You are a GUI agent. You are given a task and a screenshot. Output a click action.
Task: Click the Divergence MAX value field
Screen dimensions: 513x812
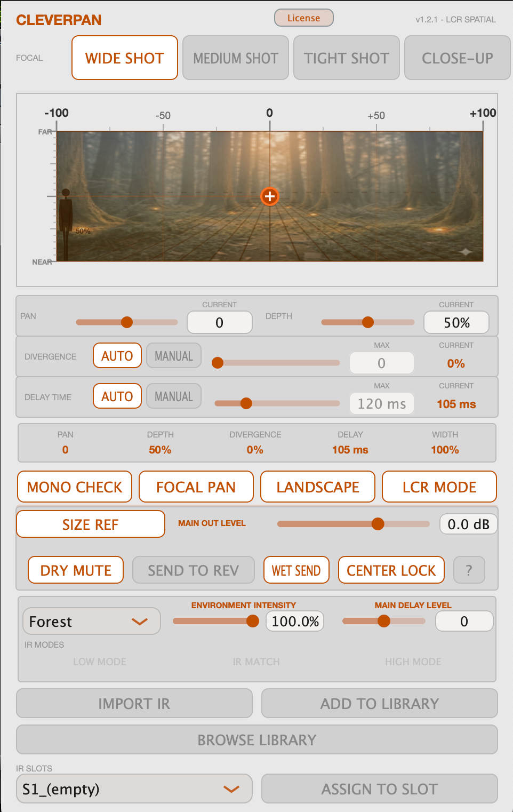pos(382,363)
